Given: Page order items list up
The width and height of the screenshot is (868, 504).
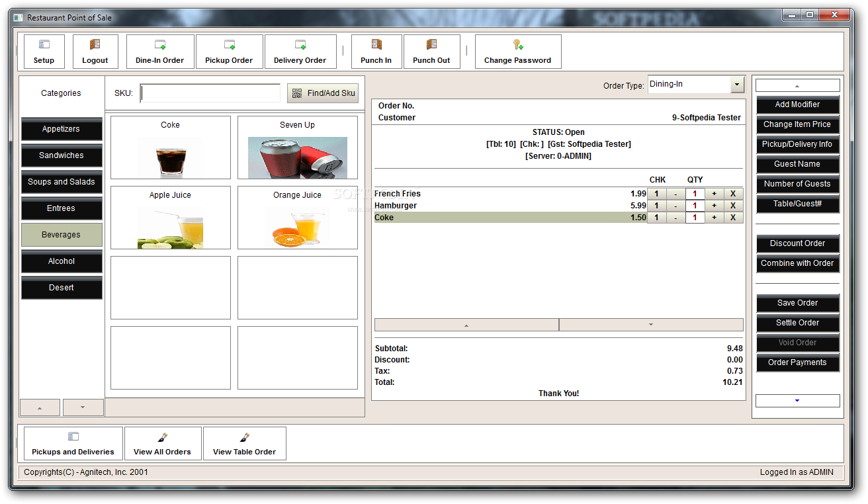Looking at the screenshot, I should point(466,325).
